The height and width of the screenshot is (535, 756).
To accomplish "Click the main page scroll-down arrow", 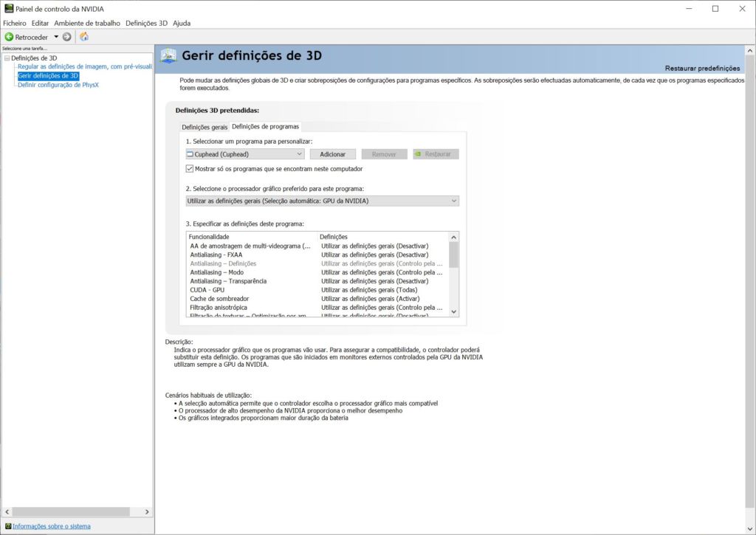I will coord(750,529).
